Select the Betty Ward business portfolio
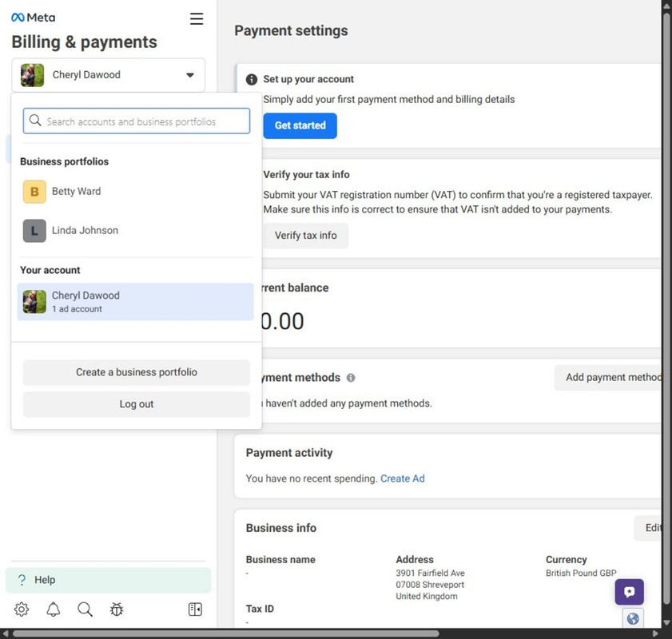Screen dimensions: 672x639 click(137, 192)
